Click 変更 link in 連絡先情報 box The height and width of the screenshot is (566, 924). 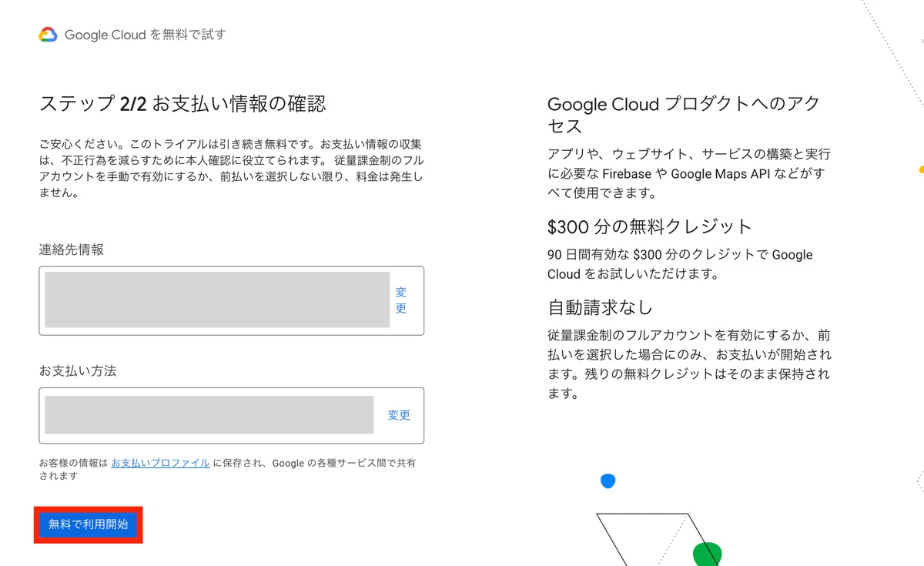point(401,300)
